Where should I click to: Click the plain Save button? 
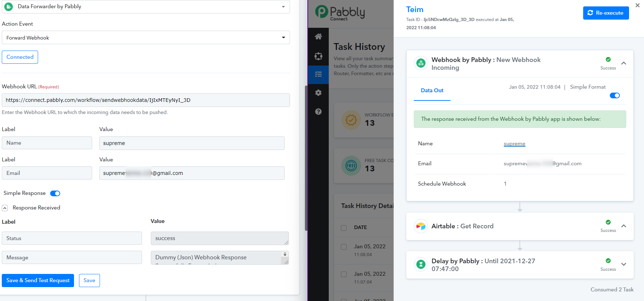pyautogui.click(x=89, y=280)
